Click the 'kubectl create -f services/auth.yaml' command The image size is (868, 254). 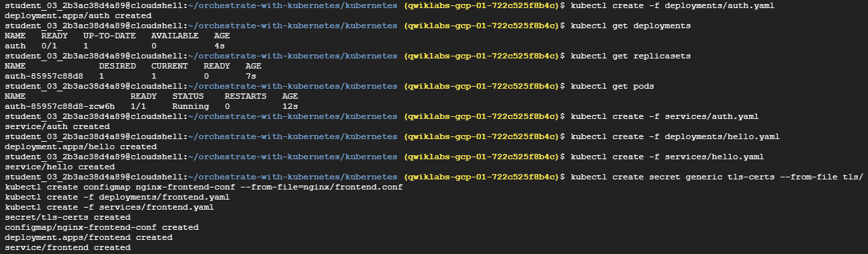click(x=665, y=116)
